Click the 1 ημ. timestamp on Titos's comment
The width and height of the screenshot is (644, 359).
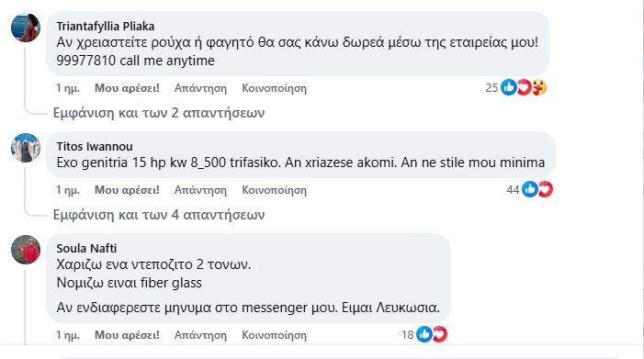pos(68,190)
